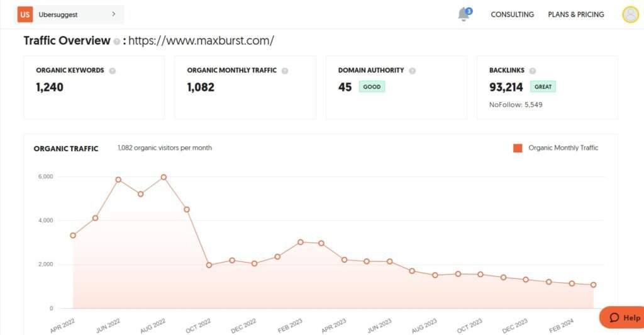Screen dimensions: 644x335
Task: Open the Consulting menu item
Action: pos(512,14)
